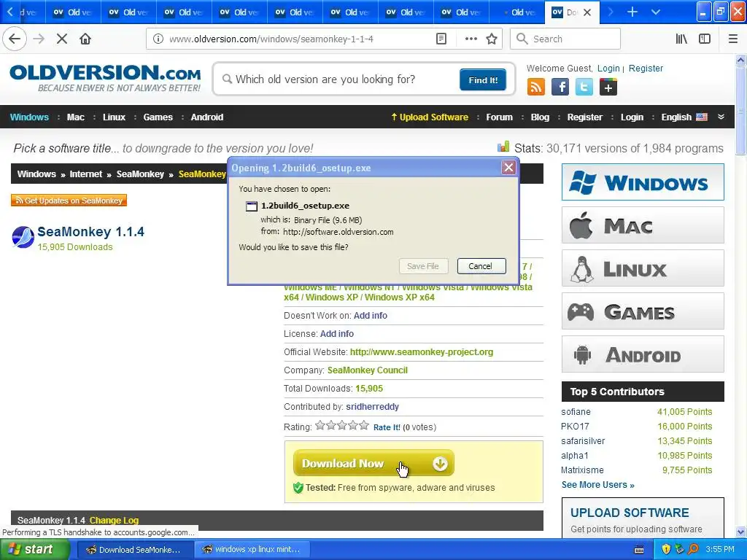Select Mac in the nav menu

(75, 117)
